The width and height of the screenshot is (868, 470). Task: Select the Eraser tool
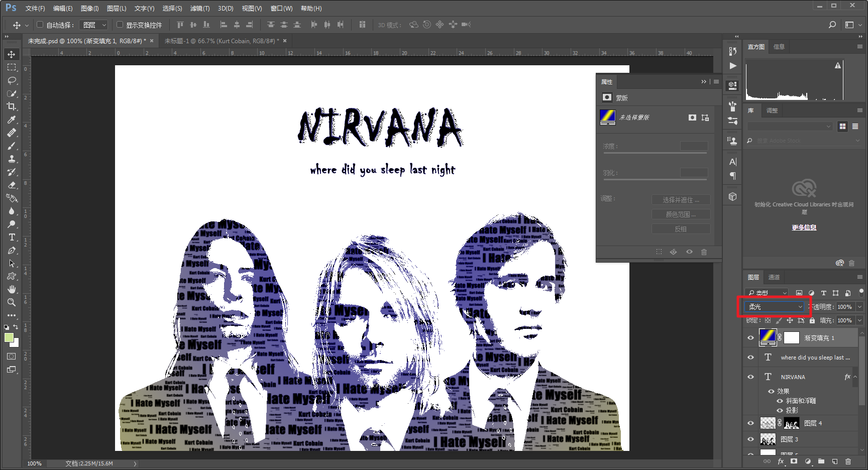12,185
